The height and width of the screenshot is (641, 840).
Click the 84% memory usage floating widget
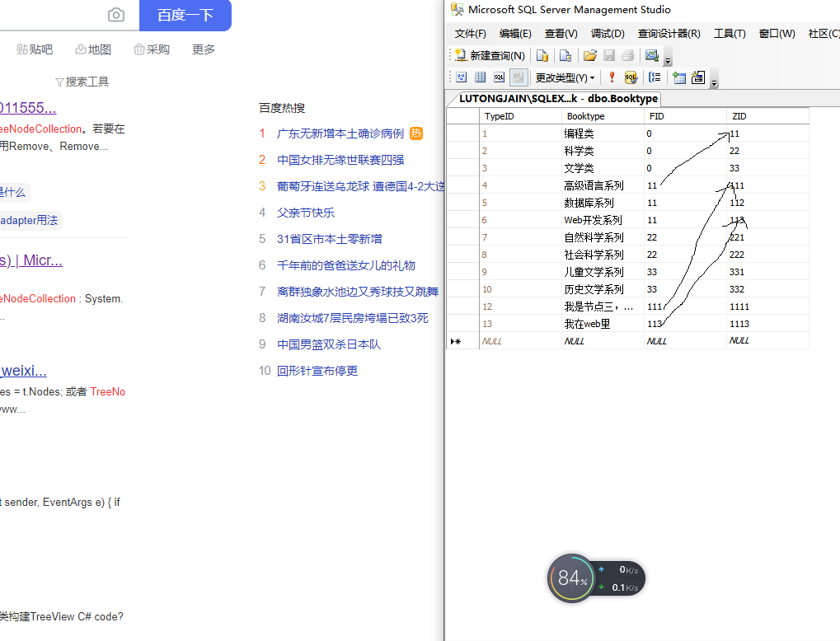coord(571,578)
